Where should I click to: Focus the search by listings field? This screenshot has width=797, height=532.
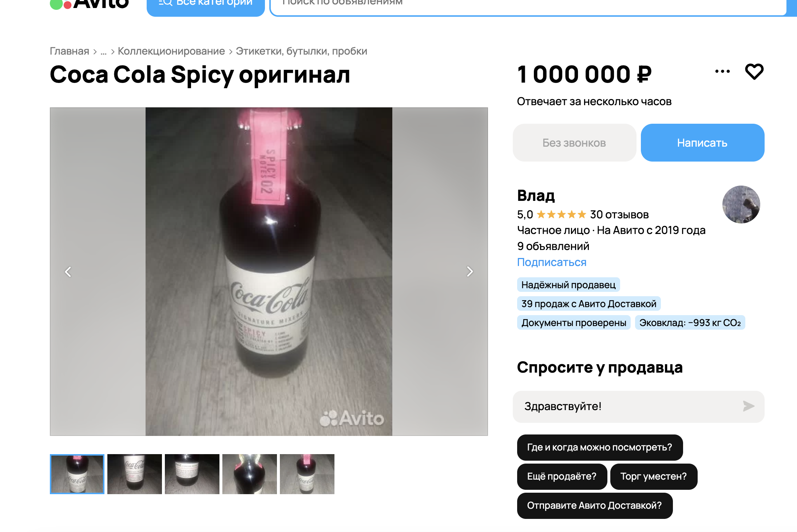[x=528, y=5]
